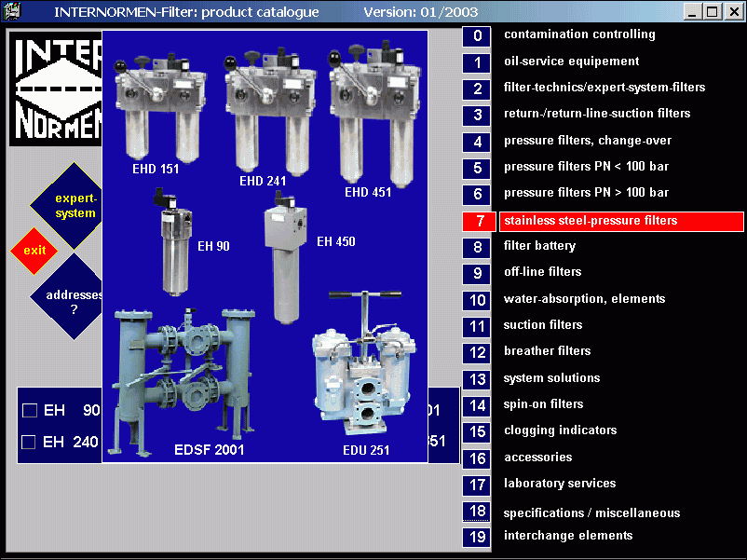747x560 pixels.
Task: Click number button 15 for clogging indicators
Action: (x=476, y=432)
